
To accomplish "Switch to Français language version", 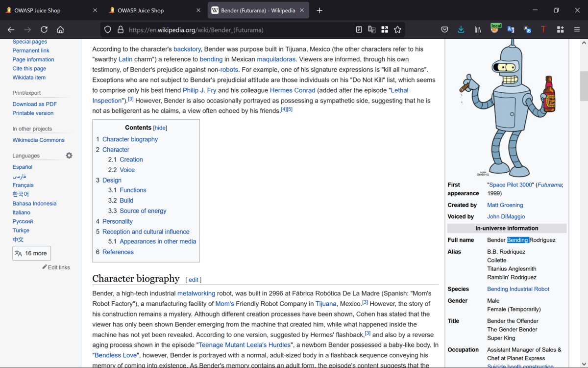I will [23, 185].
